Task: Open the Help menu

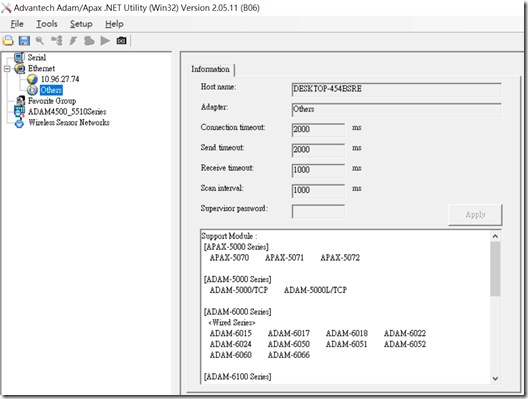Action: (114, 24)
